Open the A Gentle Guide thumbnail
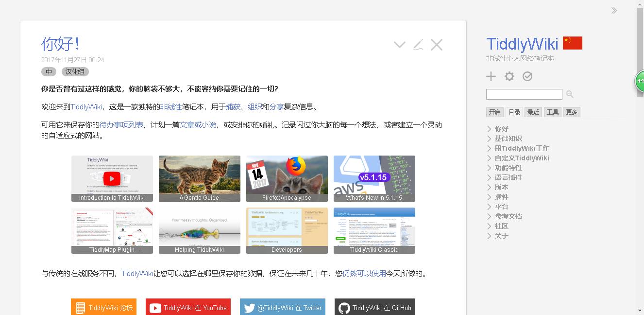This screenshot has width=644, height=315. [x=200, y=178]
